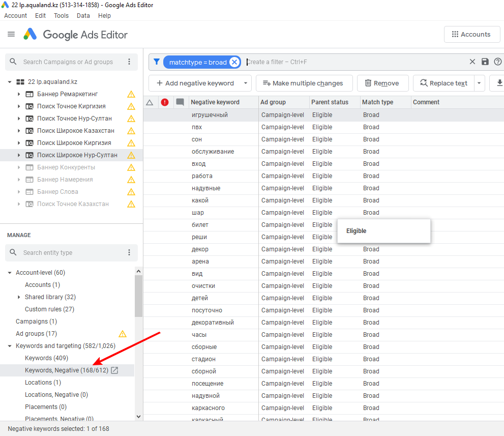504x436 pixels.
Task: Click account icon of 22 lp.aqualand.kz
Action: [20, 82]
